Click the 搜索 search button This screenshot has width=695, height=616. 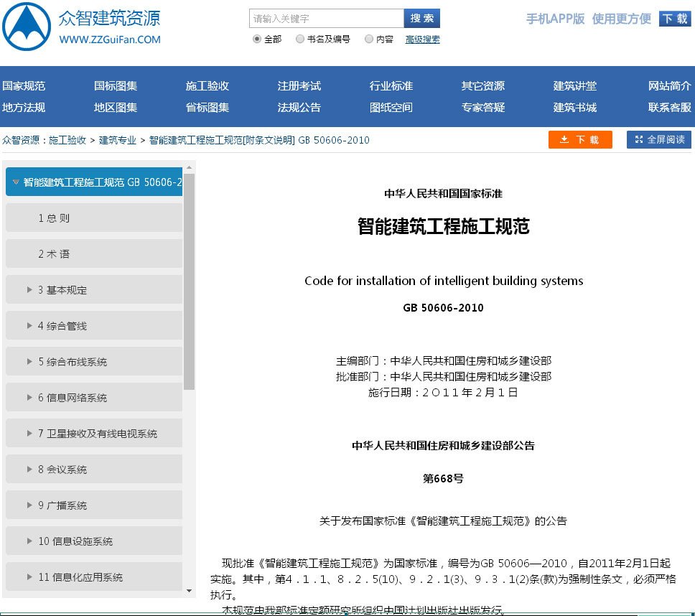click(422, 18)
